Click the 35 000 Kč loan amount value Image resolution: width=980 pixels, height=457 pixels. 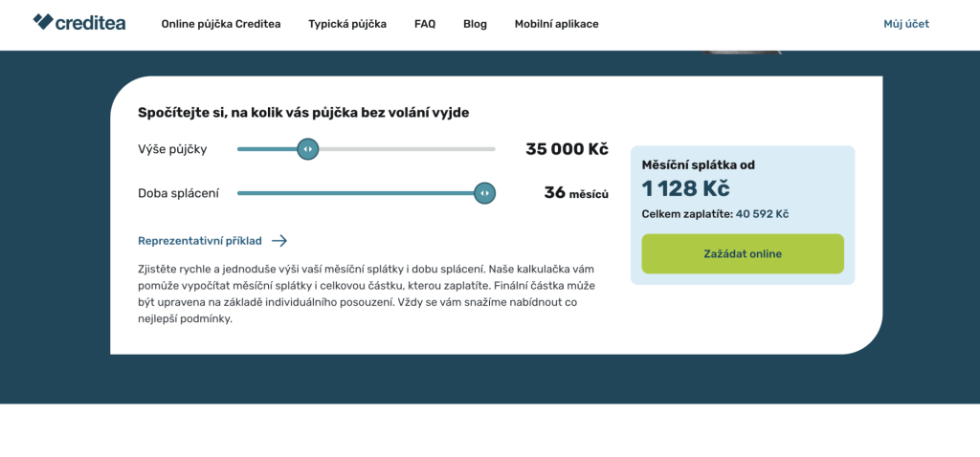(x=567, y=149)
